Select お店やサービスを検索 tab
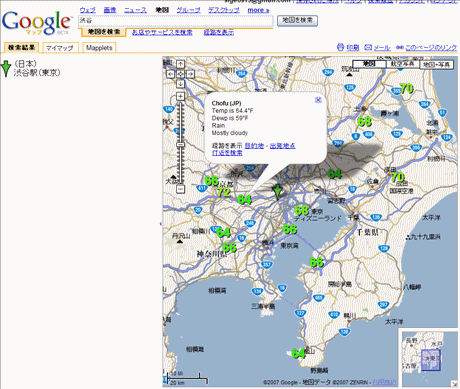The height and width of the screenshot is (389, 460). pyautogui.click(x=162, y=32)
